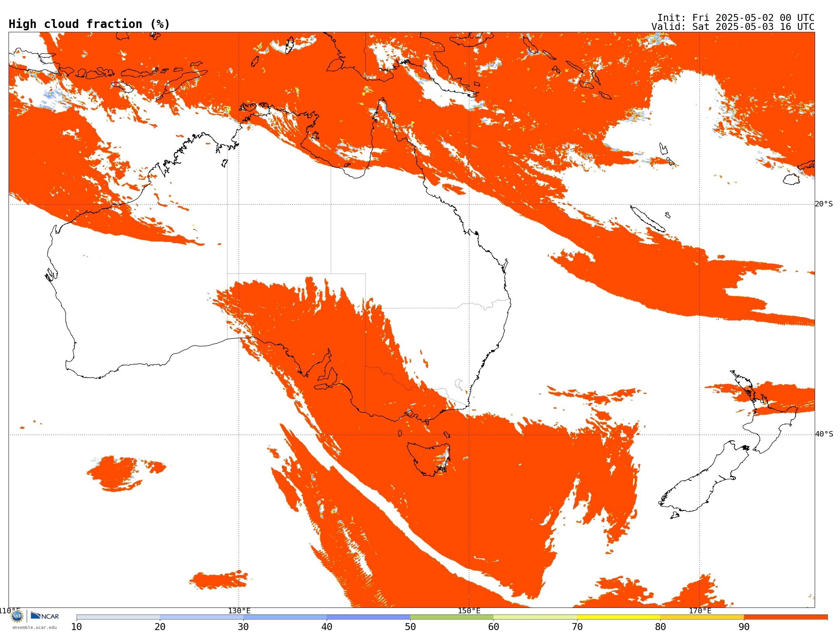The width and height of the screenshot is (840, 632).
Task: Select the 'Init: Fri 2025-05-02 00 UTC' text
Action: (736, 18)
